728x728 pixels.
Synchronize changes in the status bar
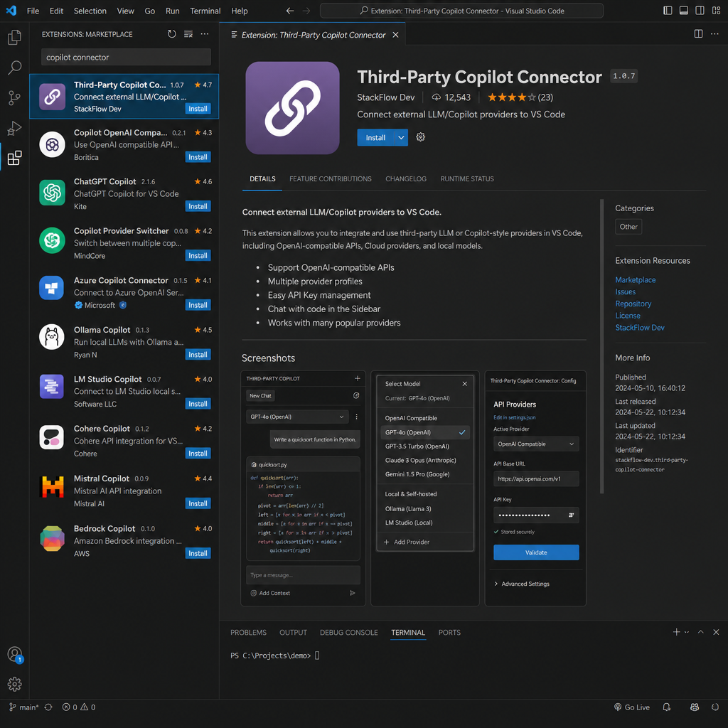(x=48, y=707)
